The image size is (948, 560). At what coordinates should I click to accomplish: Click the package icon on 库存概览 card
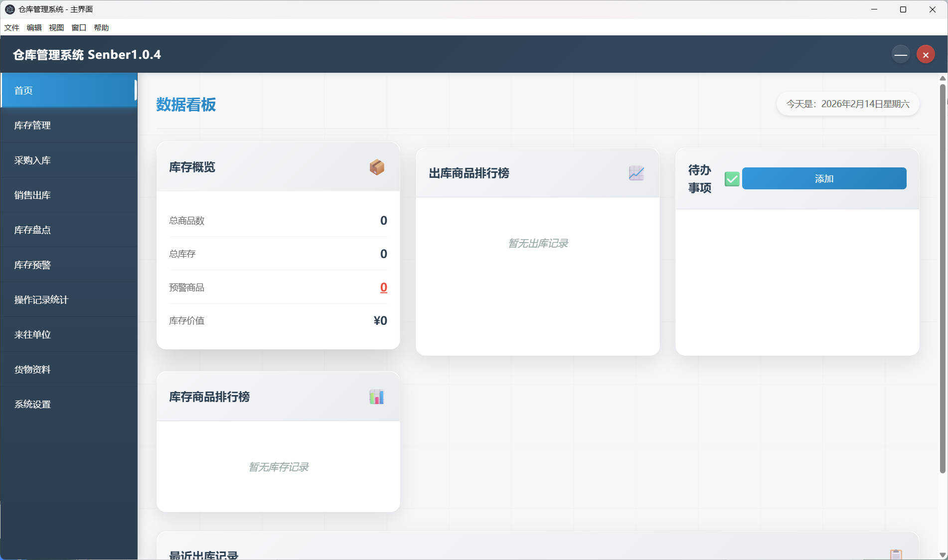click(x=377, y=167)
